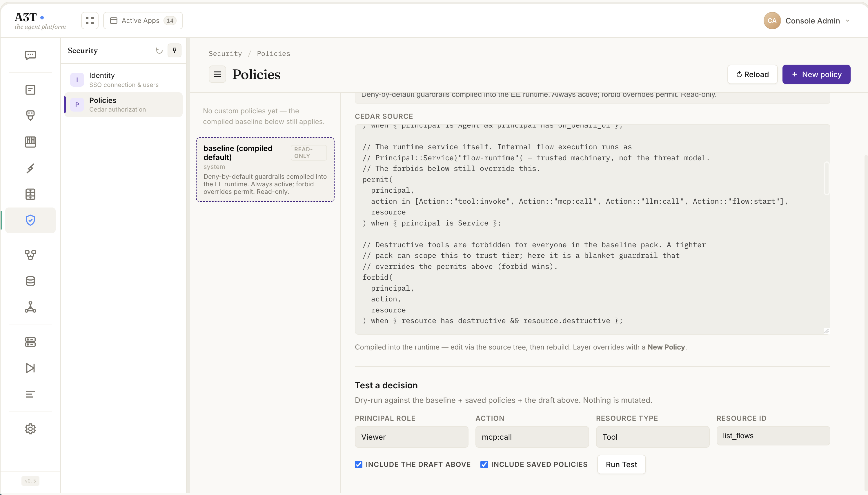Open the Principal Role Viewer dropdown
Image resolution: width=868 pixels, height=495 pixels.
tap(411, 437)
